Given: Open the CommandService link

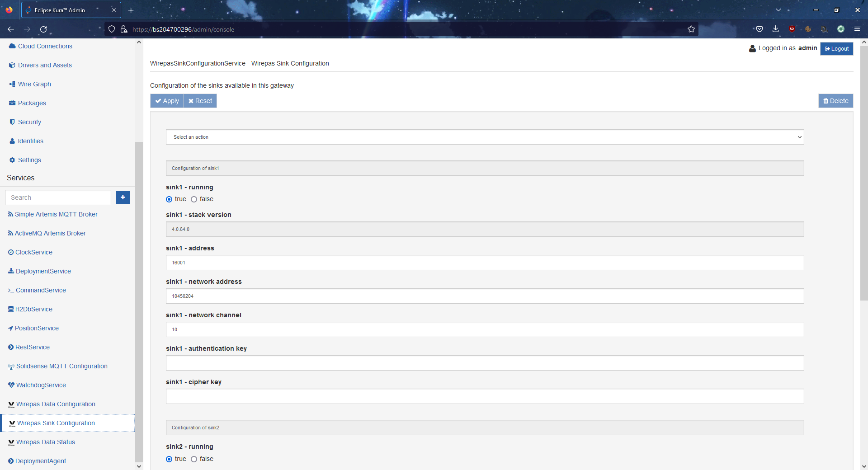Looking at the screenshot, I should 41,290.
